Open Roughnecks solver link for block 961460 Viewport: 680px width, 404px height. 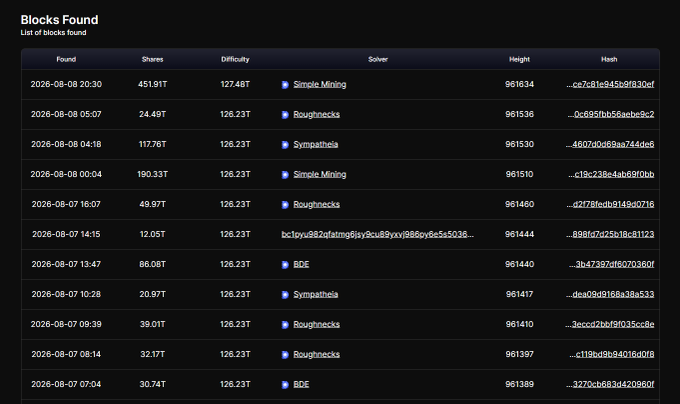tap(317, 204)
